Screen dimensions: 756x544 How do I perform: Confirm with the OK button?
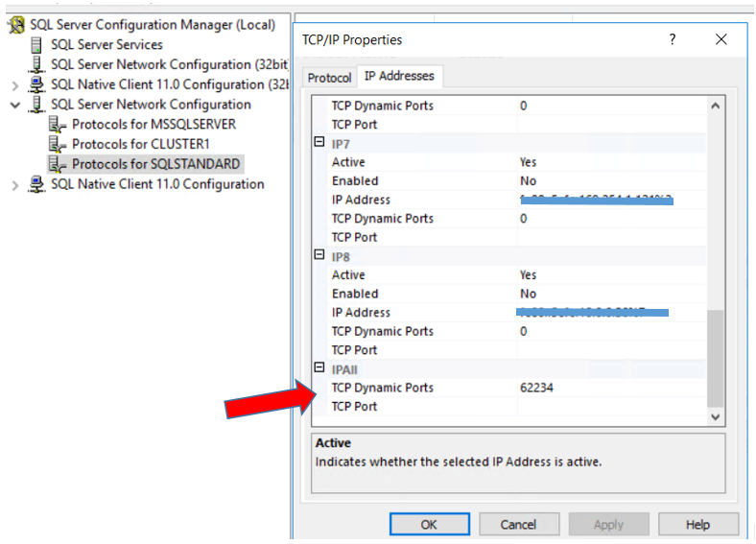pos(429,524)
